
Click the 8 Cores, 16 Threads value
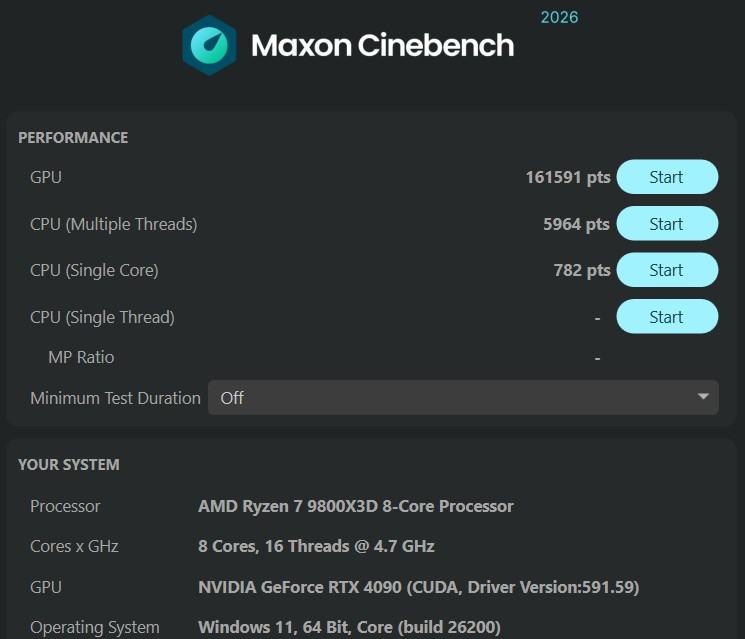pyautogui.click(x=316, y=546)
